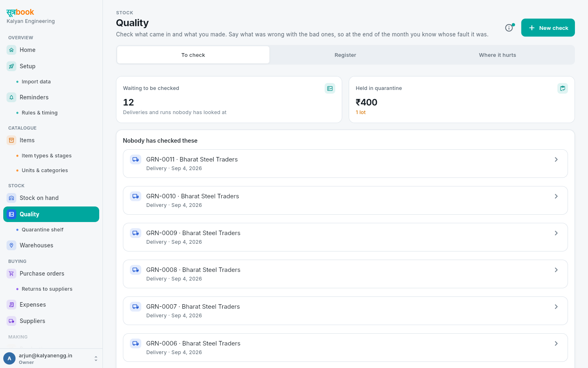Open the sutrabook logo

tap(20, 12)
